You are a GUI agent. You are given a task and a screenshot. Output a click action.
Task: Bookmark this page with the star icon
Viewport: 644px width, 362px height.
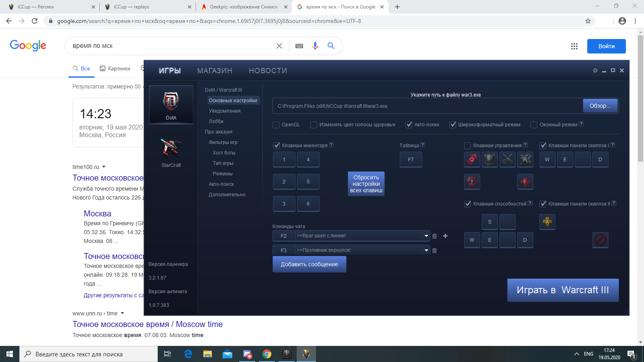[588, 21]
